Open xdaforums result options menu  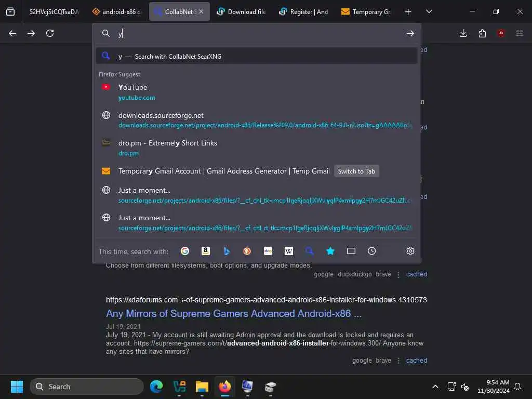398,361
